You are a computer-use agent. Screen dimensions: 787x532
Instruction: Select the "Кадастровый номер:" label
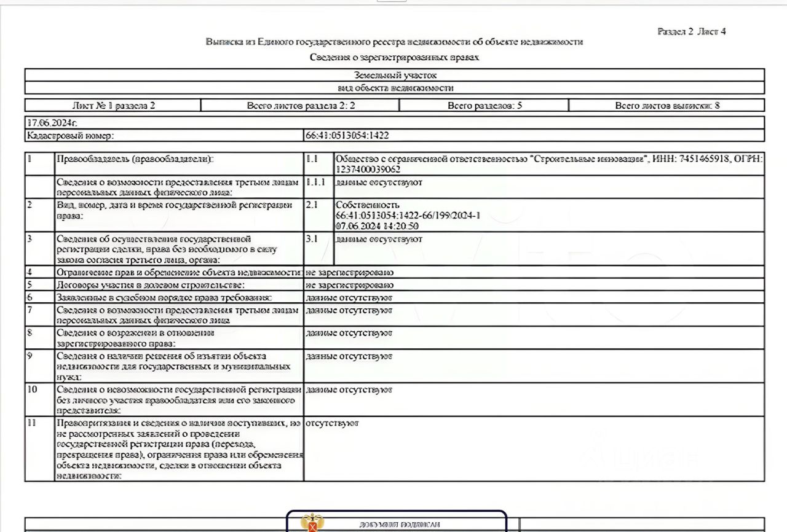[x=71, y=136]
